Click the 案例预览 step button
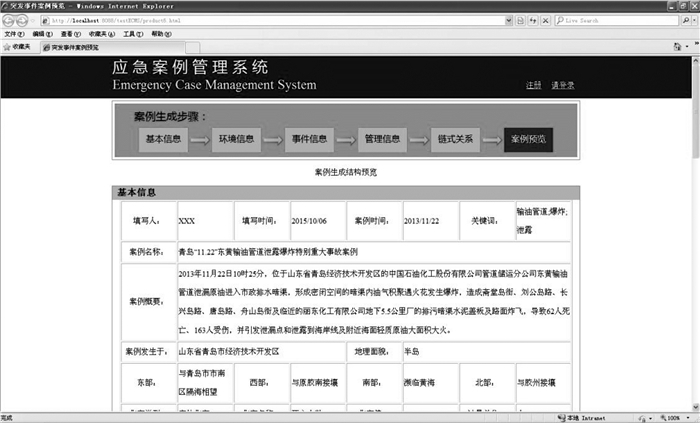The width and height of the screenshot is (700, 423). [529, 139]
